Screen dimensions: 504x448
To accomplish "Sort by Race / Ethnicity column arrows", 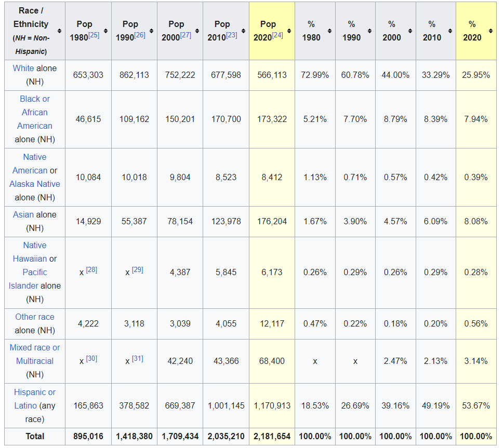I will click(x=59, y=31).
